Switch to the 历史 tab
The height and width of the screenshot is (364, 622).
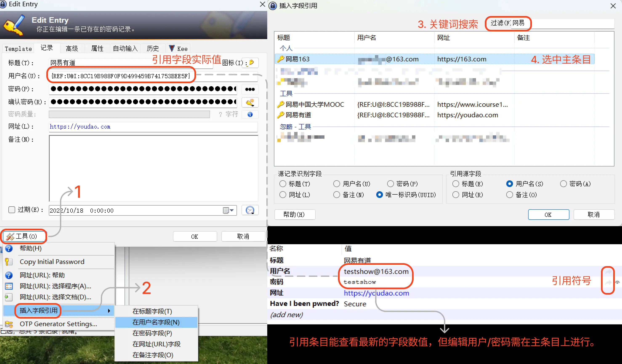(153, 49)
